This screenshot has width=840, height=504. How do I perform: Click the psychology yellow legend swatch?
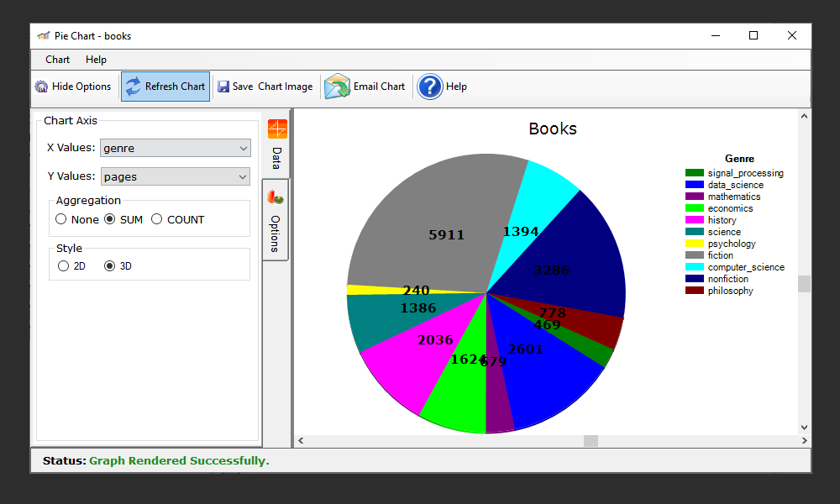coord(695,244)
